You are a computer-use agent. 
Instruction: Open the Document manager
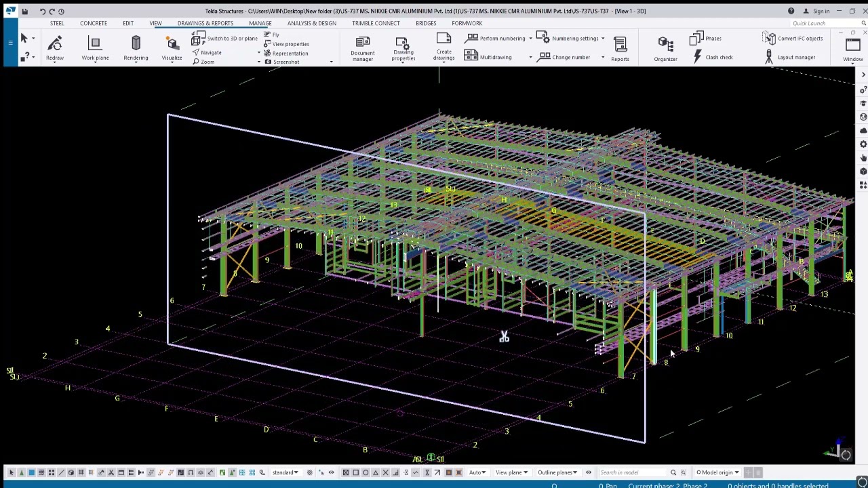[362, 48]
